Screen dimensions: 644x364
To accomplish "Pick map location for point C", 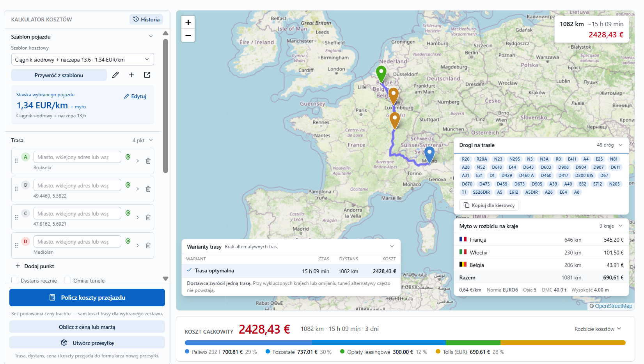I will click(128, 213).
